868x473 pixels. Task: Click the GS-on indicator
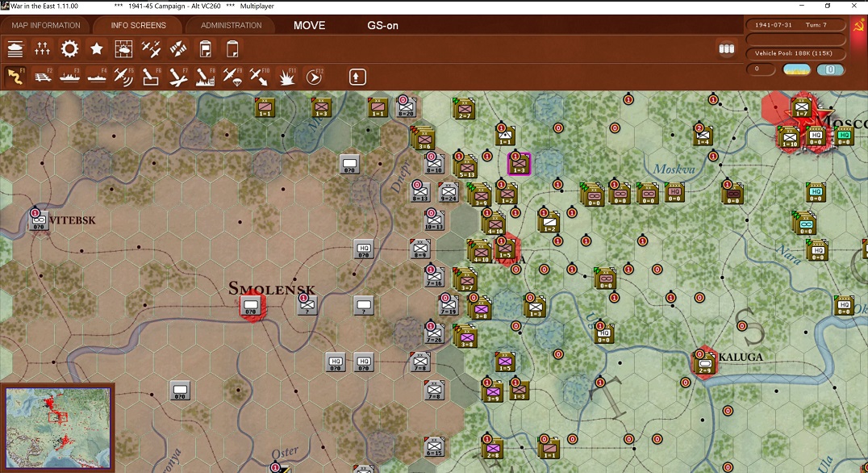[382, 26]
